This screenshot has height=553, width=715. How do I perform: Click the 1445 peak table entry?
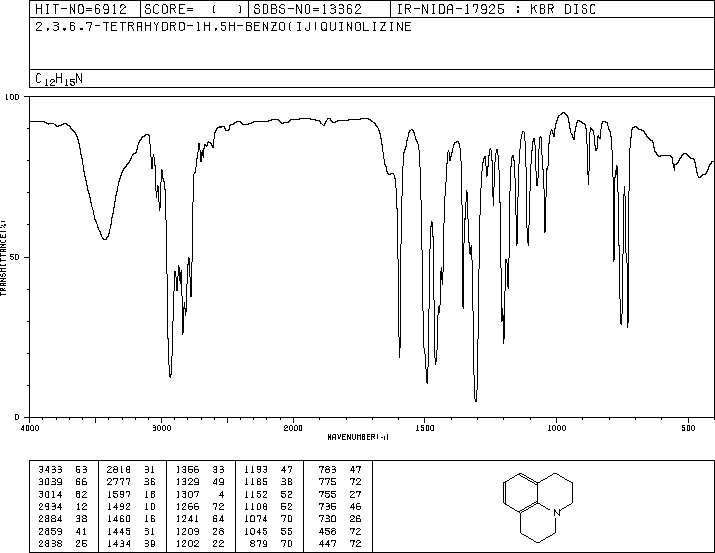(x=119, y=531)
